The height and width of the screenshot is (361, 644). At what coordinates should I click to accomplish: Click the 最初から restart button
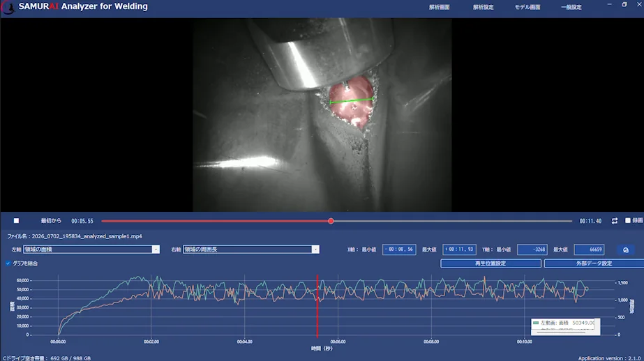tap(51, 221)
